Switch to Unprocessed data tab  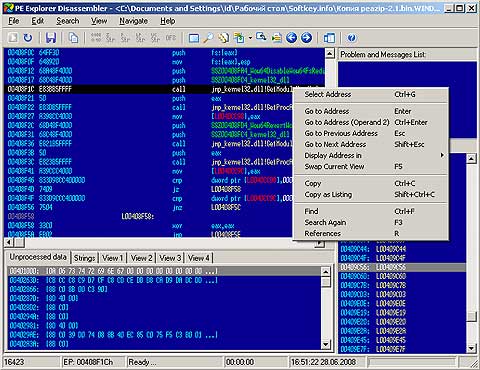pos(38,257)
